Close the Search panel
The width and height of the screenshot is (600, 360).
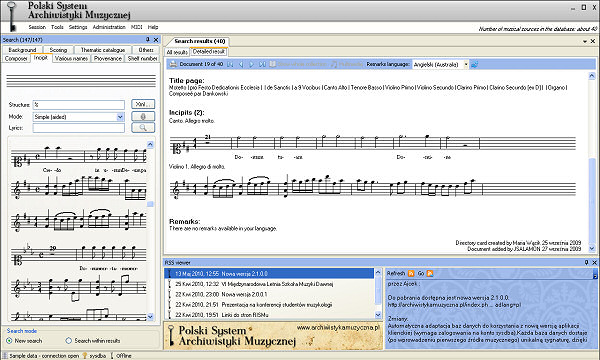point(156,39)
